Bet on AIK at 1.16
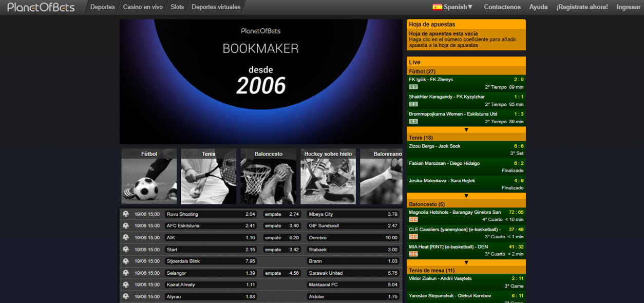Screen dimensions: 644x303 click(x=211, y=238)
